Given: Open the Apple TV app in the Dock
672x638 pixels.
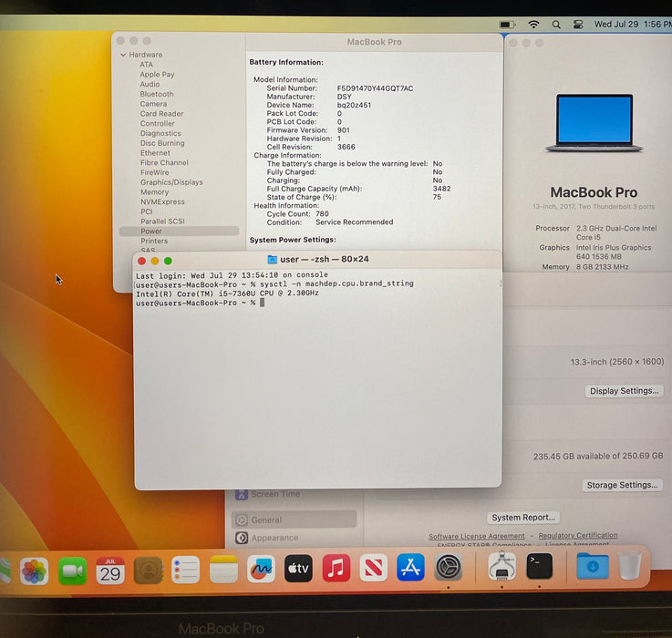Looking at the screenshot, I should 298,568.
